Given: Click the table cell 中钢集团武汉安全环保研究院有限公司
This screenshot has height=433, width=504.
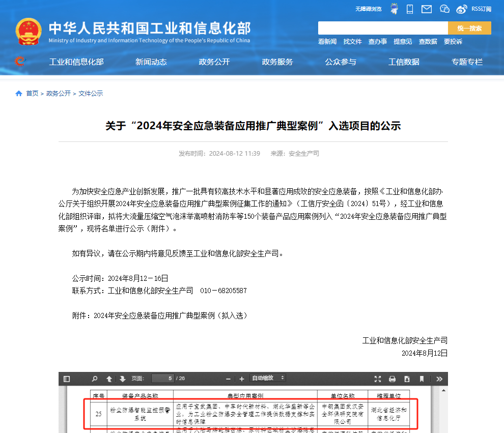Looking at the screenshot, I should [343, 414].
